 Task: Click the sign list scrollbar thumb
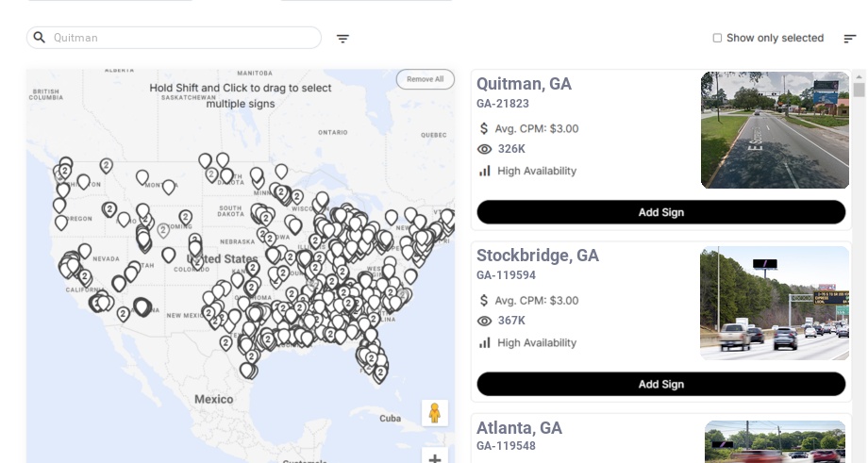[859, 90]
